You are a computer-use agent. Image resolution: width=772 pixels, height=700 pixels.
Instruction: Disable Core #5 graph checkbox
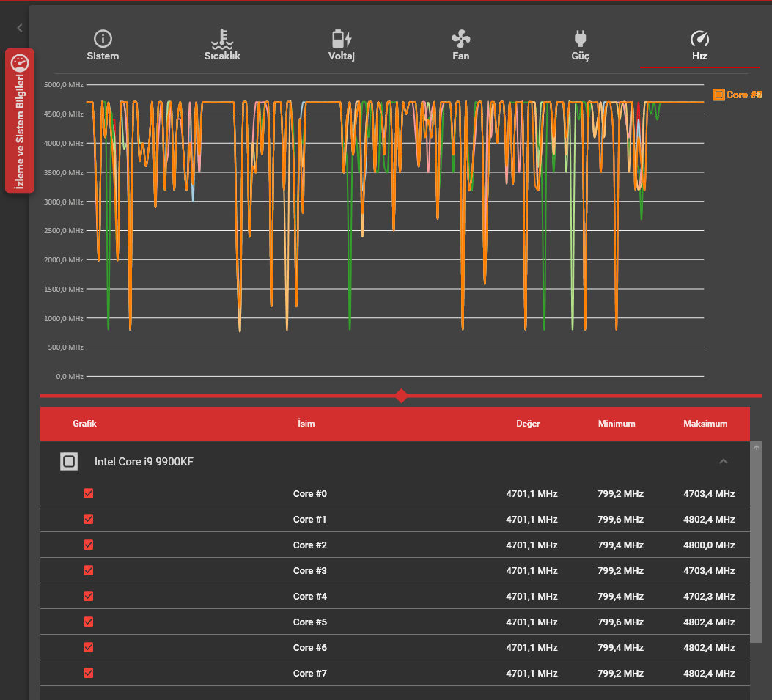[89, 622]
